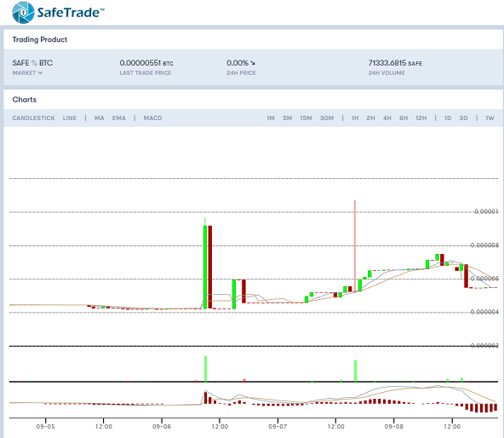Click the long pink wick candle after 09-07 12:00
The image size is (504, 438).
pos(355,245)
